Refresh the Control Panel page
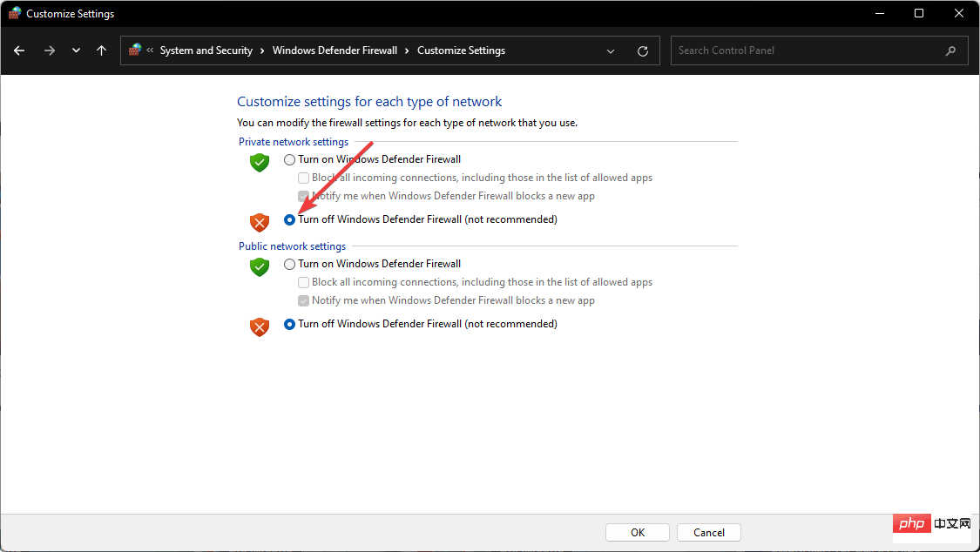 pos(643,50)
